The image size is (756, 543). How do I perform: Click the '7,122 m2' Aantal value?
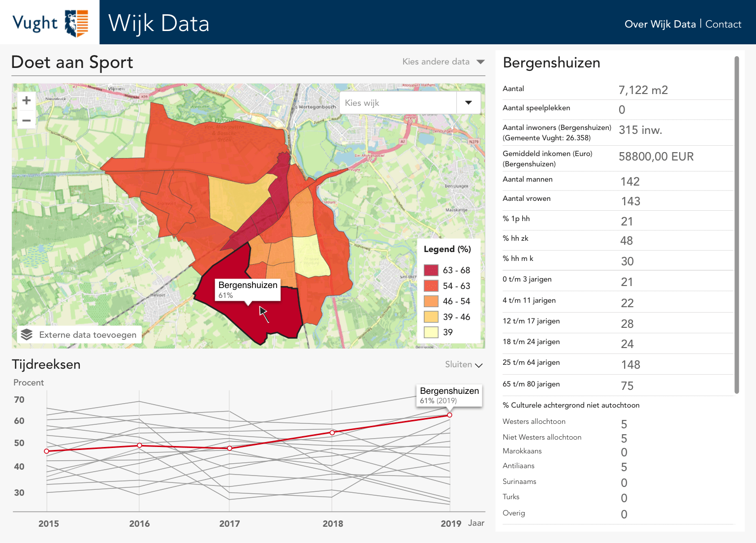point(643,90)
